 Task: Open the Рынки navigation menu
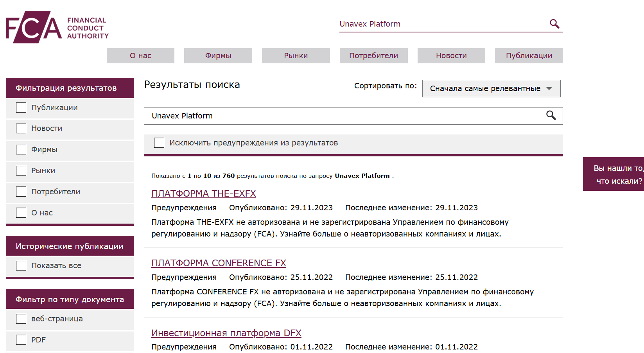296,56
